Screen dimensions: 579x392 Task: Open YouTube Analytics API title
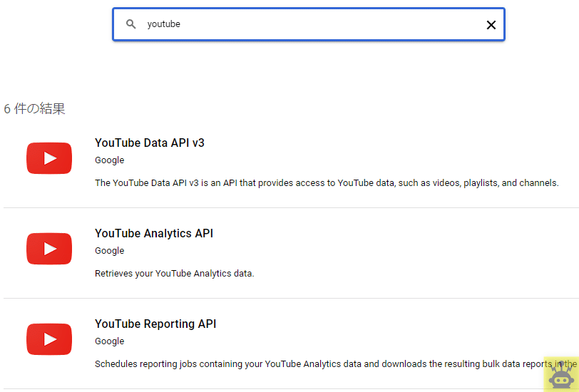pos(154,233)
